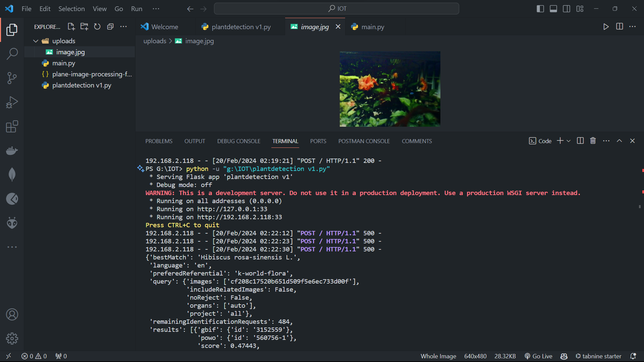Image resolution: width=644 pixels, height=362 pixels.
Task: Click the uploads breadcrumb
Action: (x=155, y=41)
